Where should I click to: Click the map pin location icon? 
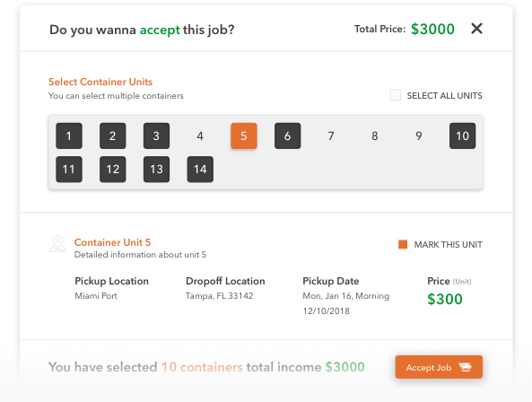(58, 244)
